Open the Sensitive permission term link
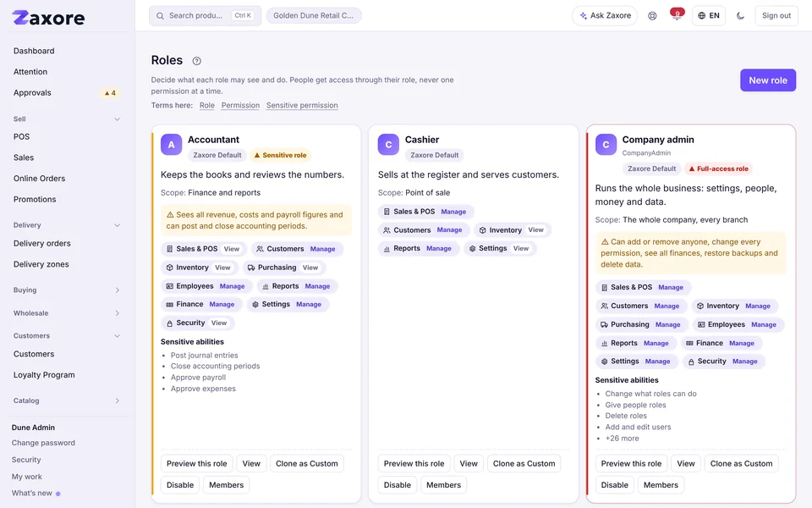812x508 pixels. [302, 105]
